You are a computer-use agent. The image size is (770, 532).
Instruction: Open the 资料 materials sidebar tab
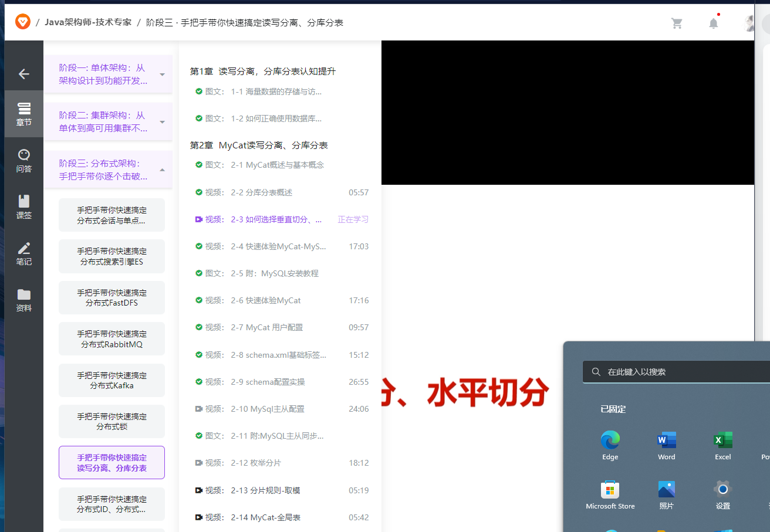click(24, 299)
